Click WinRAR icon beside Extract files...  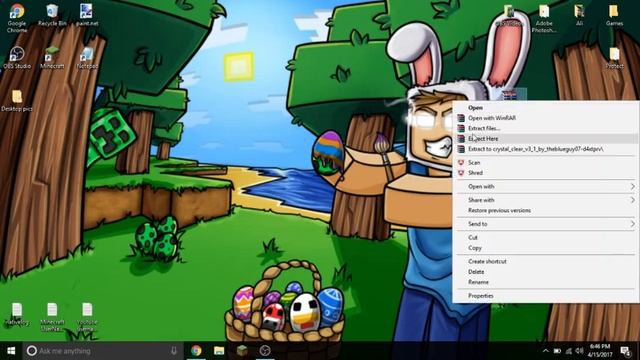click(461, 128)
